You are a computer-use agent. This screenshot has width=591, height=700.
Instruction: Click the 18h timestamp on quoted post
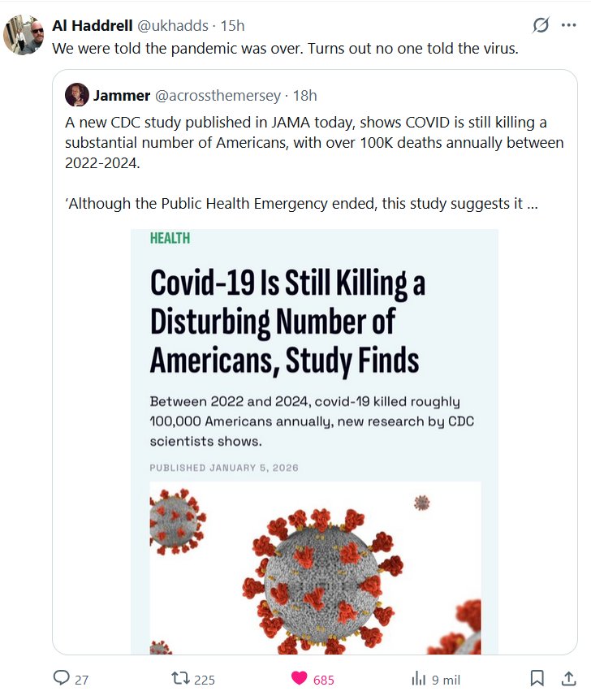pyautogui.click(x=304, y=95)
